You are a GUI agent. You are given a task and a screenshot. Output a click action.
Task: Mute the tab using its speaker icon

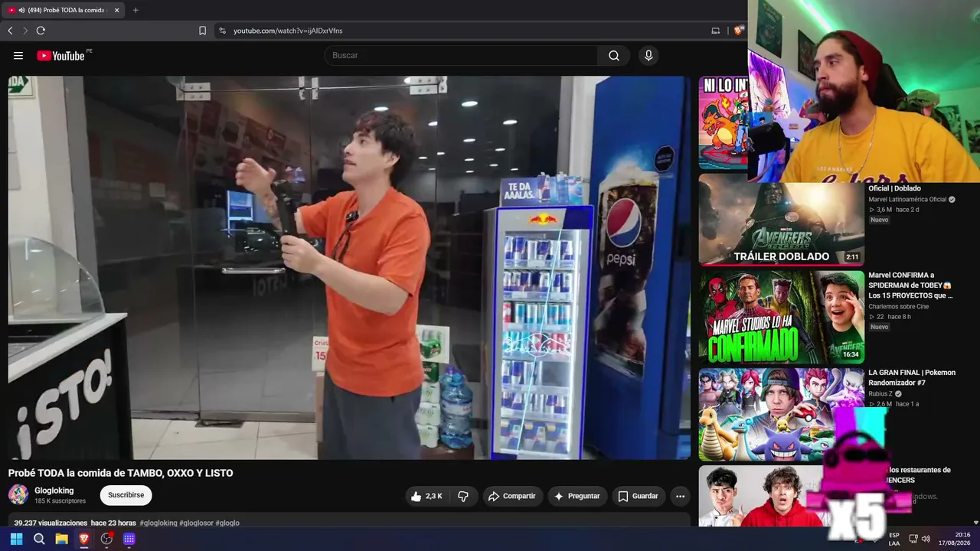21,10
